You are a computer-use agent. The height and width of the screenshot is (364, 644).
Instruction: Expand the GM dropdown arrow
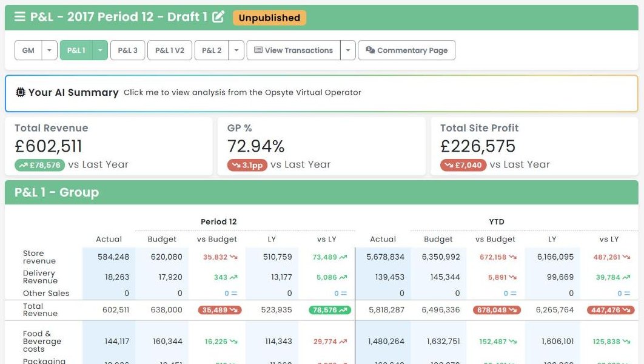[x=49, y=50]
